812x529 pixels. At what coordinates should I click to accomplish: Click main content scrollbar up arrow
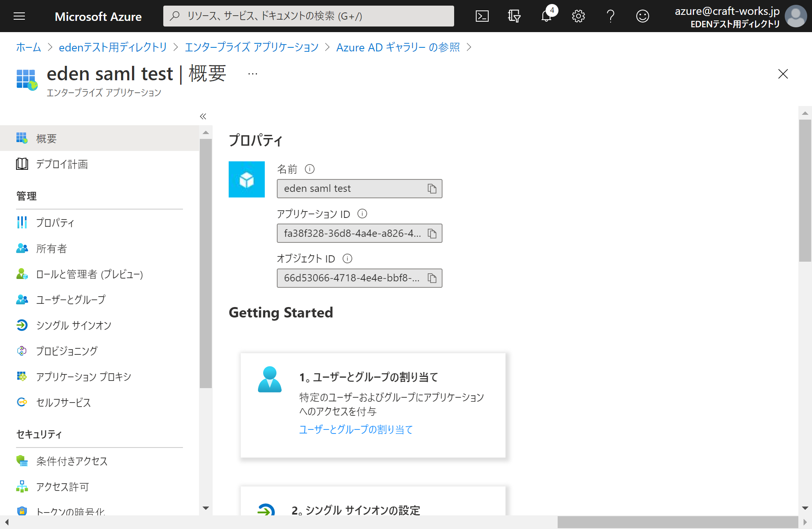pyautogui.click(x=805, y=113)
